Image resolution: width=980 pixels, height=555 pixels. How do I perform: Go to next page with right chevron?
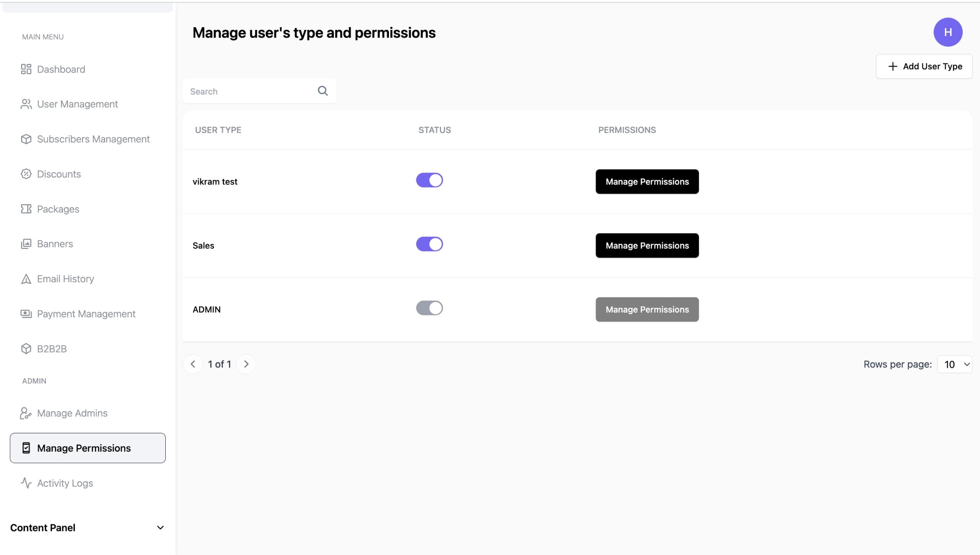click(246, 364)
